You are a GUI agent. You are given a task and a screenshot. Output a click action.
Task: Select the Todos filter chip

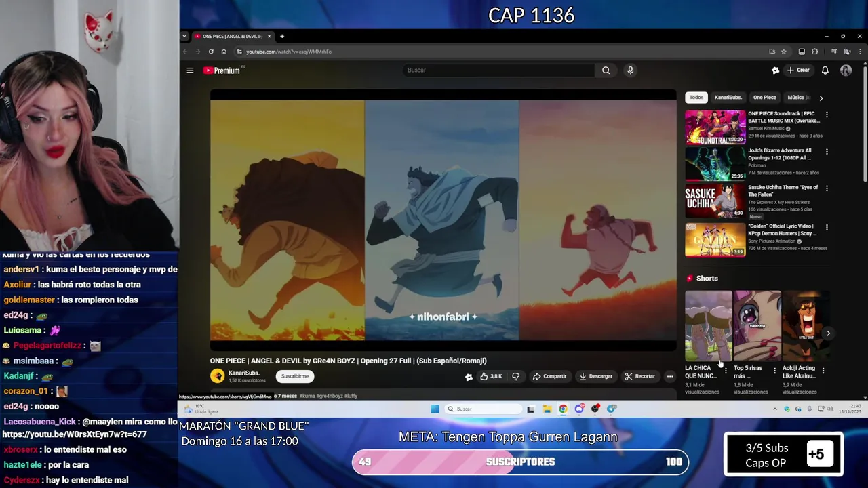[696, 98]
